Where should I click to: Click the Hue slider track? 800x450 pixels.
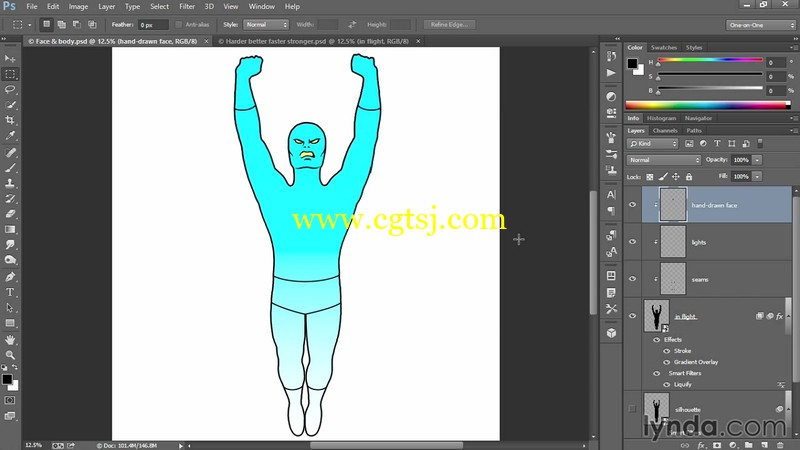pyautogui.click(x=710, y=60)
